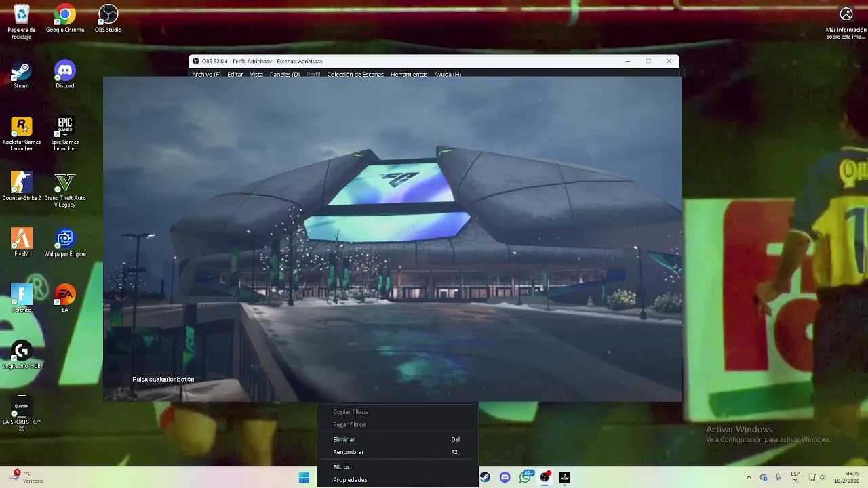
Task: Open Rockstar Games Launcher desktop icon
Action: 22,134
